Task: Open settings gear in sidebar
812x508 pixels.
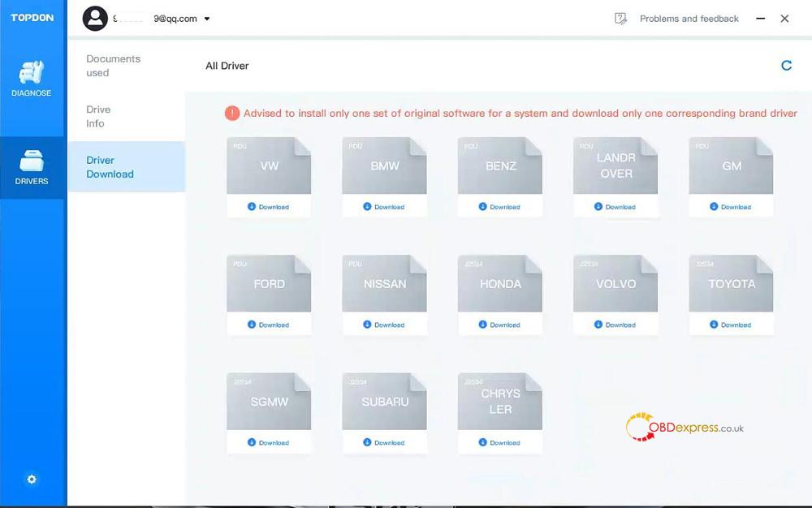Action: pyautogui.click(x=32, y=480)
